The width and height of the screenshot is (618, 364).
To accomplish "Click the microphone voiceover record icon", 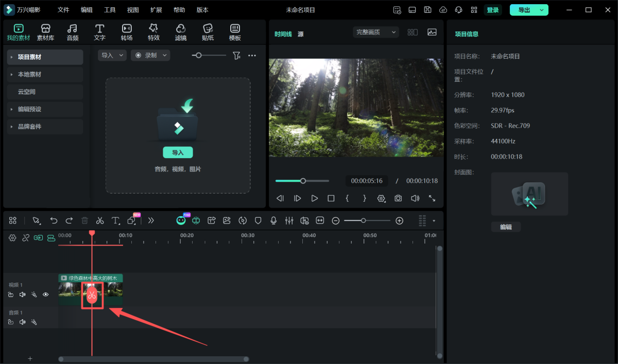I will [x=273, y=220].
